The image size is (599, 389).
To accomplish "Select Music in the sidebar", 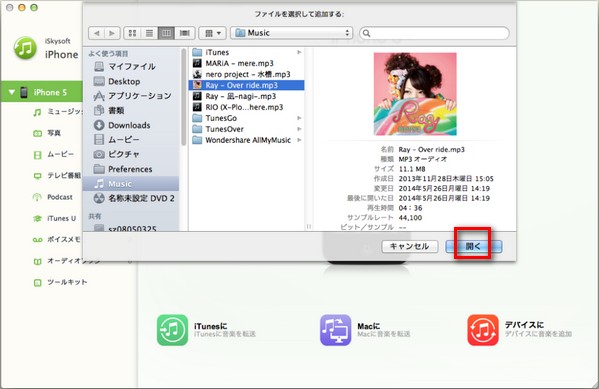I will (131, 184).
